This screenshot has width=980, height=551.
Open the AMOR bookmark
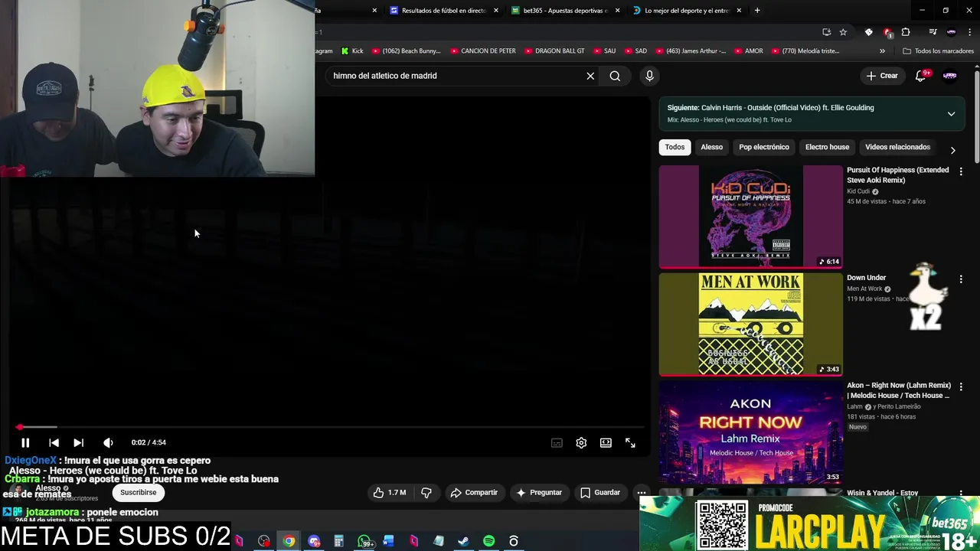point(748,51)
